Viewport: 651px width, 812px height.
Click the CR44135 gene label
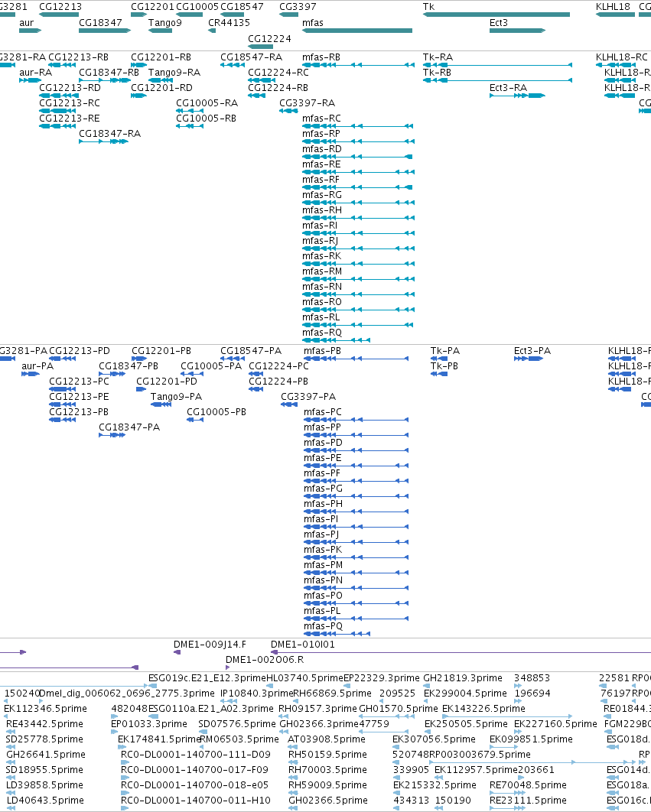click(229, 23)
